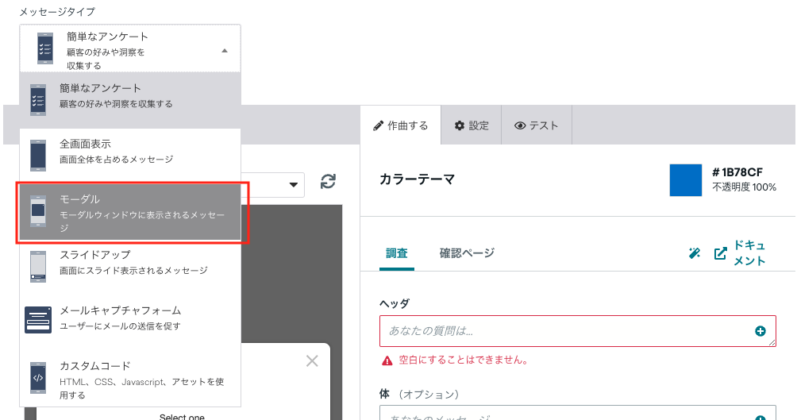Viewport: 797px width, 420px height.
Task: Close the preview modal with X
Action: [311, 361]
